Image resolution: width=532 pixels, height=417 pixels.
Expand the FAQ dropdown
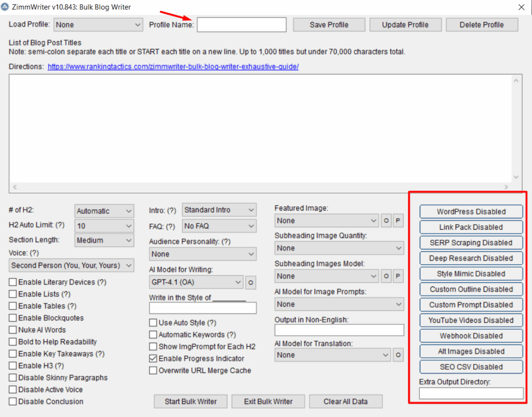(219, 226)
